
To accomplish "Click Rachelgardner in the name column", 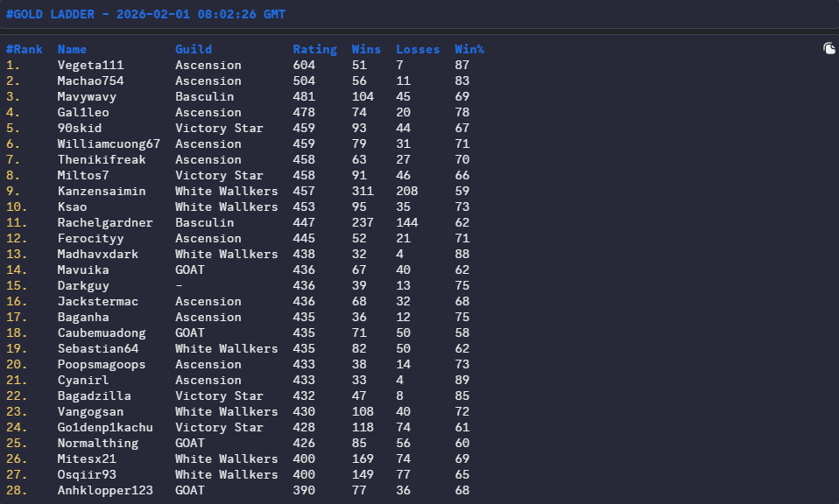I will (105, 223).
